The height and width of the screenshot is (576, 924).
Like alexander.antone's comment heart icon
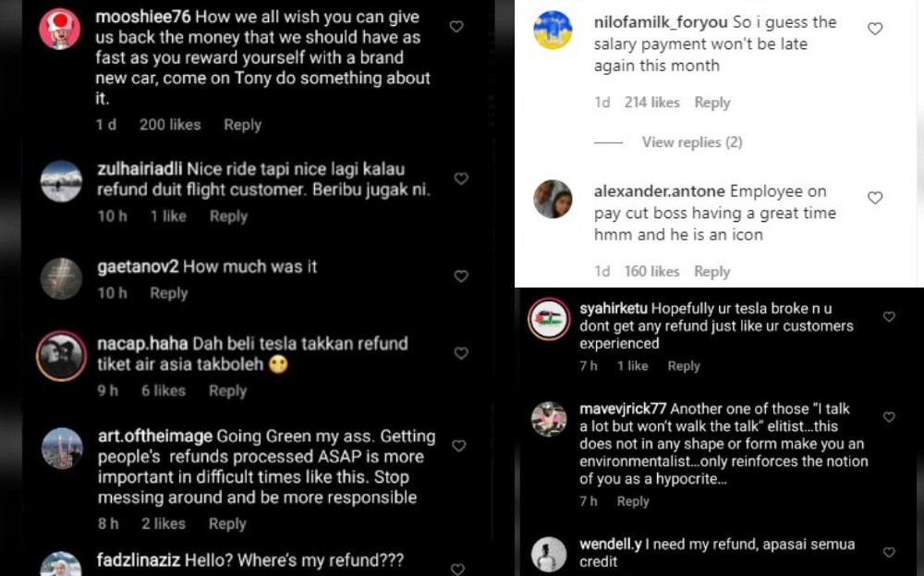(875, 197)
